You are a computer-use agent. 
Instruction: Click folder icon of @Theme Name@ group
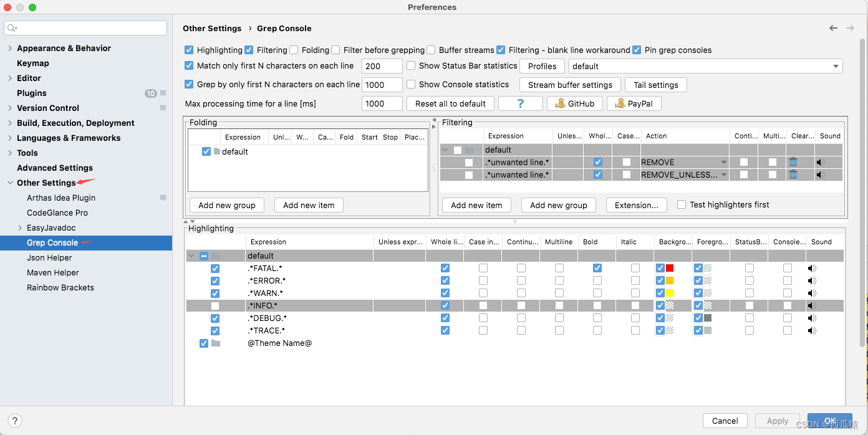[216, 343]
